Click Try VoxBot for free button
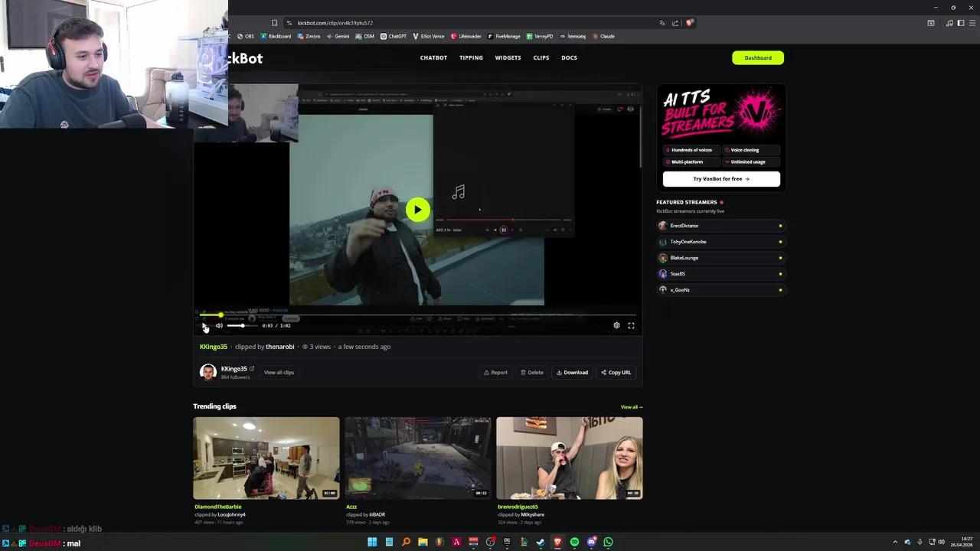 pos(721,179)
